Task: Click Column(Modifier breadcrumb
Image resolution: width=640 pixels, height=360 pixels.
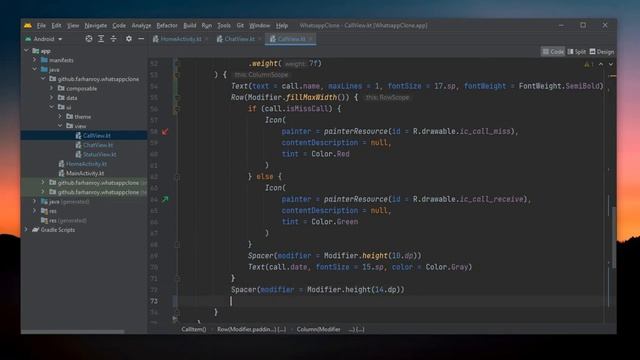Action: [x=330, y=329]
